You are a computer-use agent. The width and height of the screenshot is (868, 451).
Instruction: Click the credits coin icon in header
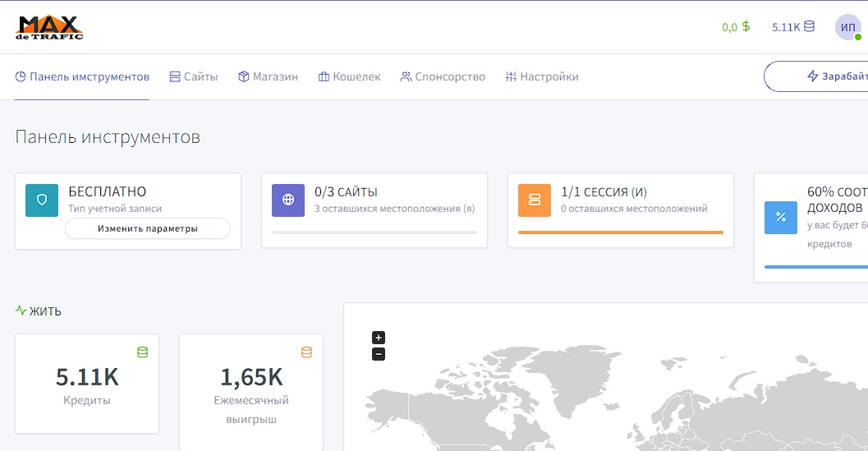[x=809, y=26]
